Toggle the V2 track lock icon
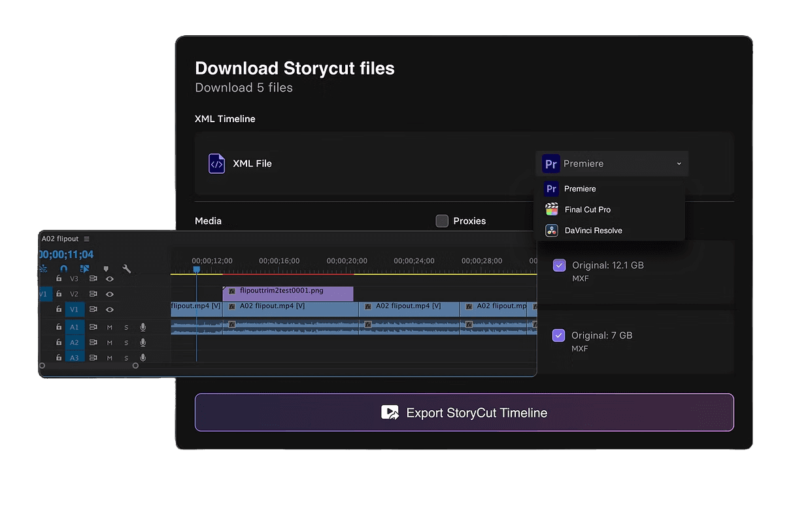Screen dimensions: 812x516 pyautogui.click(x=59, y=294)
